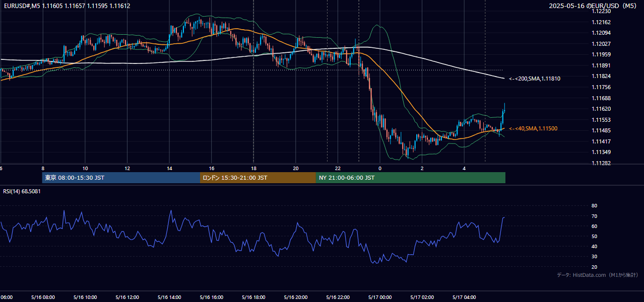Click the 5/17 02:00 date axis label
The height and width of the screenshot is (302, 644).
tap(422, 297)
